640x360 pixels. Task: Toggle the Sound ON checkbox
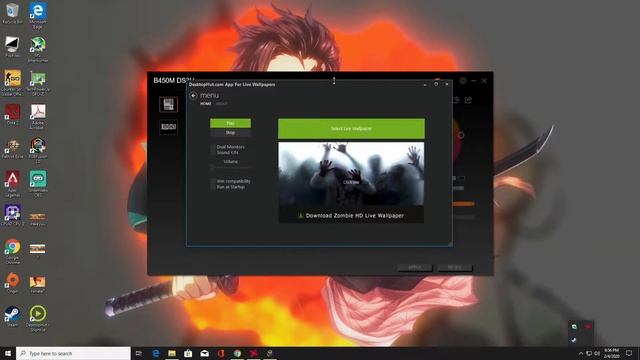(213, 152)
